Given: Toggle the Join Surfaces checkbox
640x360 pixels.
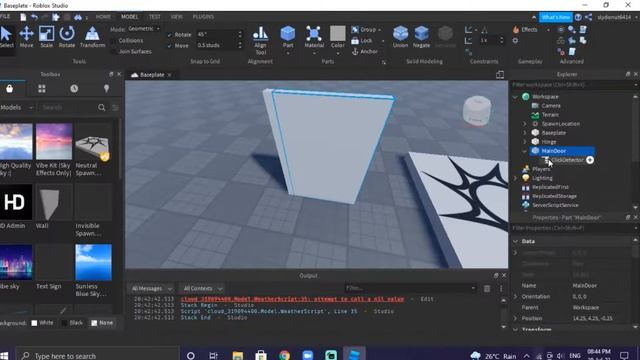Looking at the screenshot, I should [x=113, y=51].
